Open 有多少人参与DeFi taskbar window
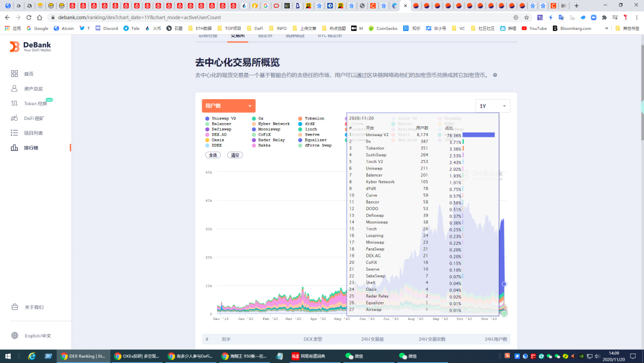 [x=190, y=356]
